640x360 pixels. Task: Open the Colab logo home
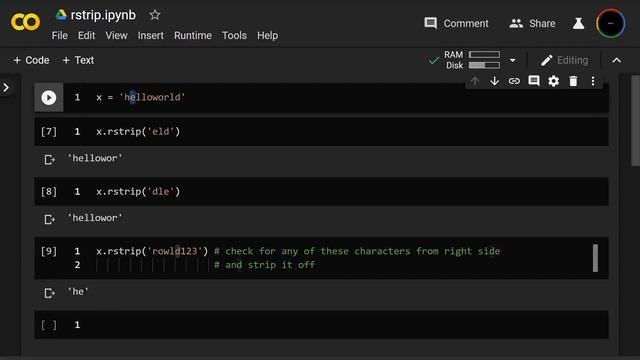pos(25,22)
